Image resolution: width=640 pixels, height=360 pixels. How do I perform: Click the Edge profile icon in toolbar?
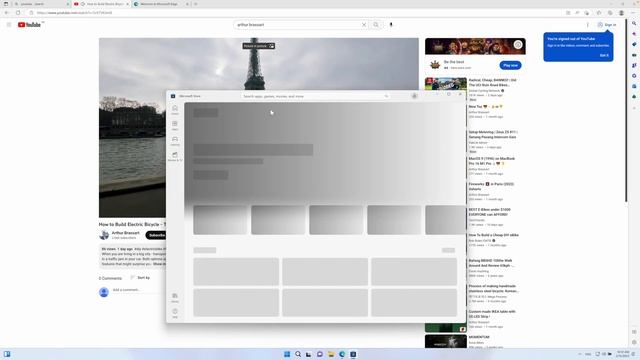click(621, 13)
